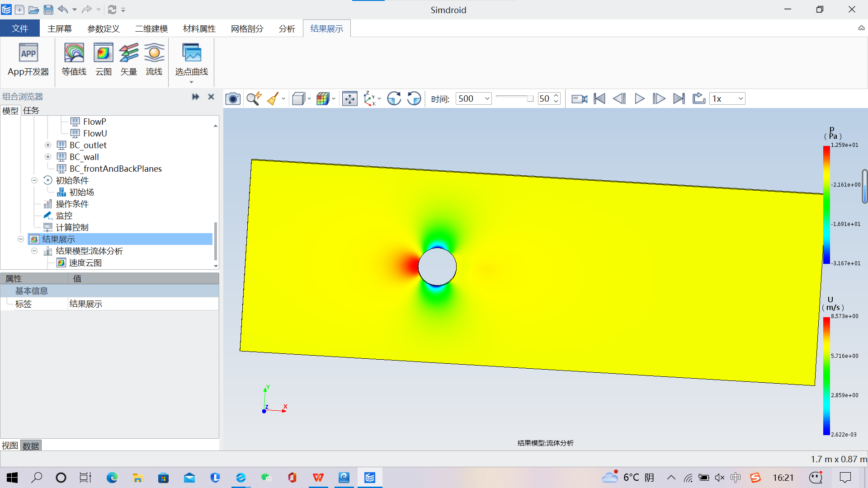Open Microsoft Edge from taskbar
Image resolution: width=868 pixels, height=488 pixels.
click(112, 478)
